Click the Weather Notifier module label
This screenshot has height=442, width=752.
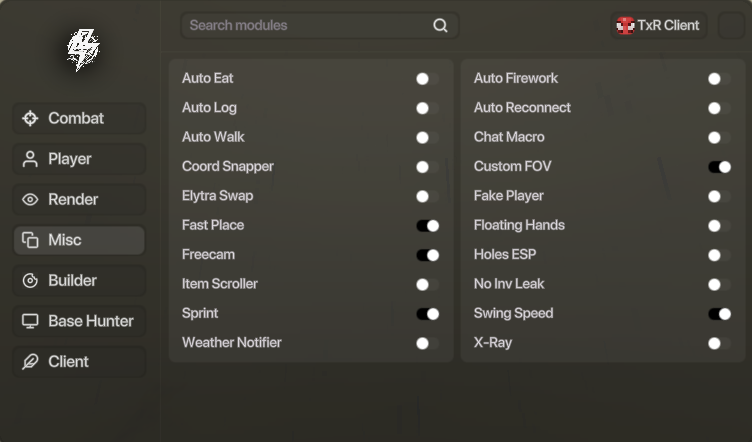[x=232, y=343]
